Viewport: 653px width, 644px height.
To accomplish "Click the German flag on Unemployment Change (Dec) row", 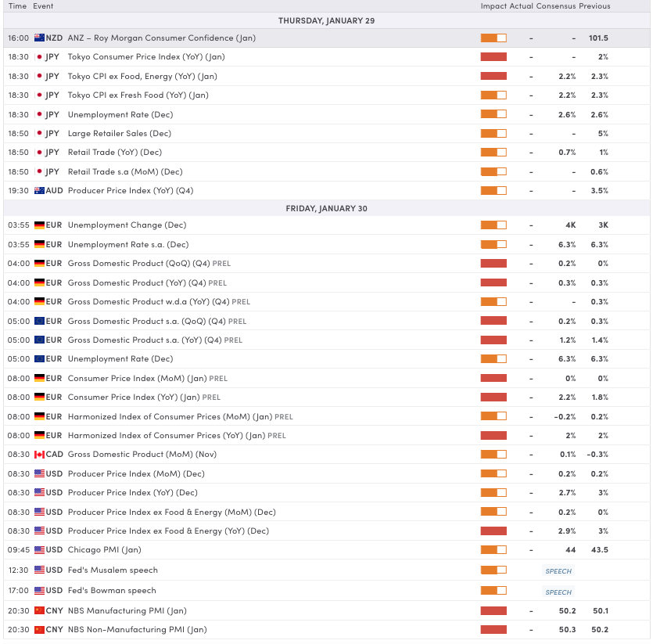I will 39,225.
